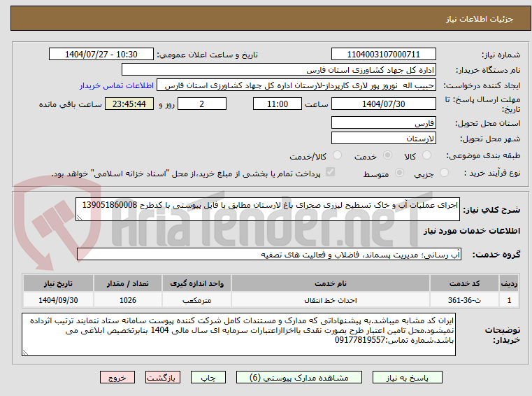Viewport: 532px width, 396px height.
Task: Click the buyer name field اداره کل جهاد کشاورزی
Action: (x=278, y=70)
